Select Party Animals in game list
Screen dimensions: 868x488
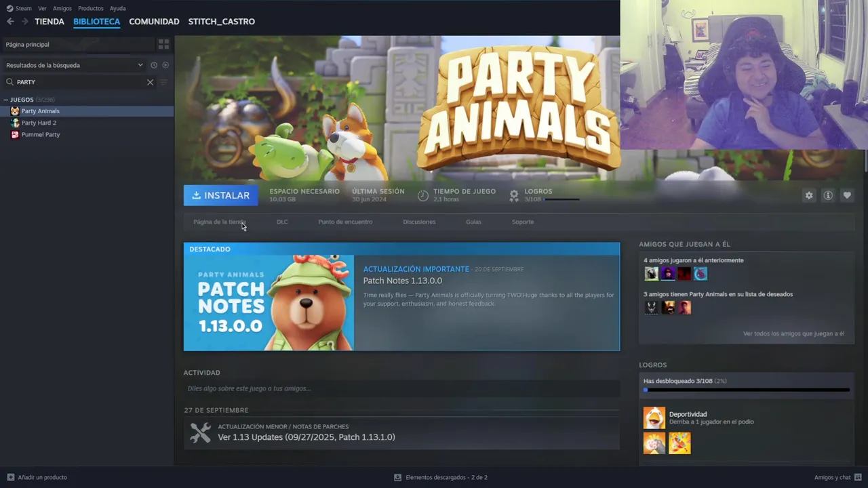click(x=87, y=111)
